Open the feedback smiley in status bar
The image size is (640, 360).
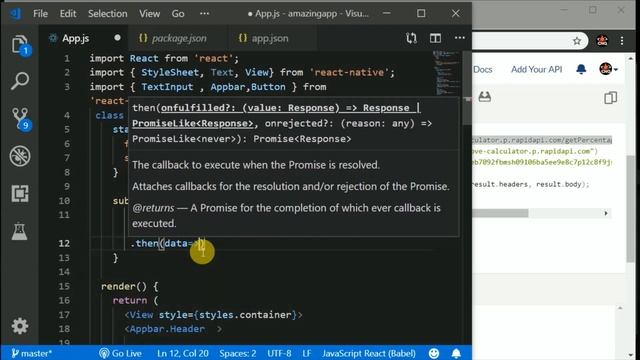click(x=434, y=353)
